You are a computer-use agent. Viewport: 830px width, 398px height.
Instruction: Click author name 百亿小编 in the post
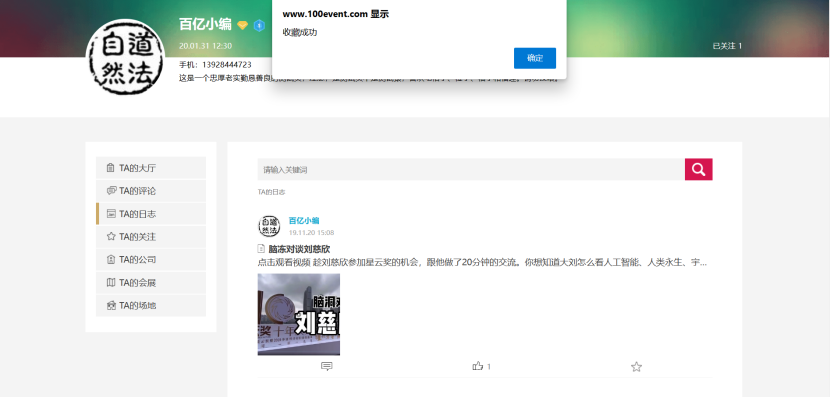click(x=304, y=221)
